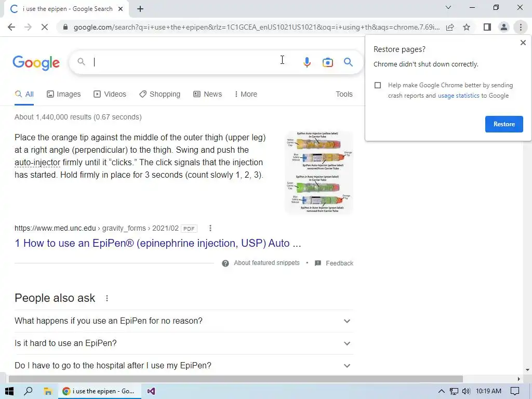Close the 'i use the epipen' tab
This screenshot has height=399, width=532.
121,9
